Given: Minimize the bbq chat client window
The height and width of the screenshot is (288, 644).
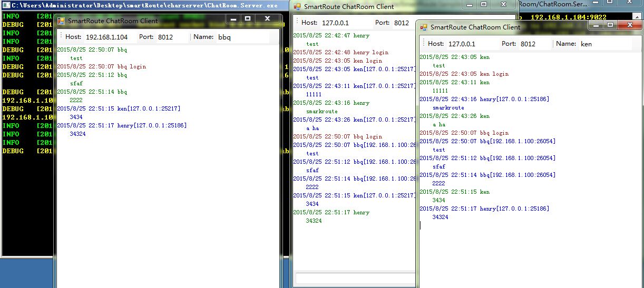Looking at the screenshot, I should tap(233, 18).
